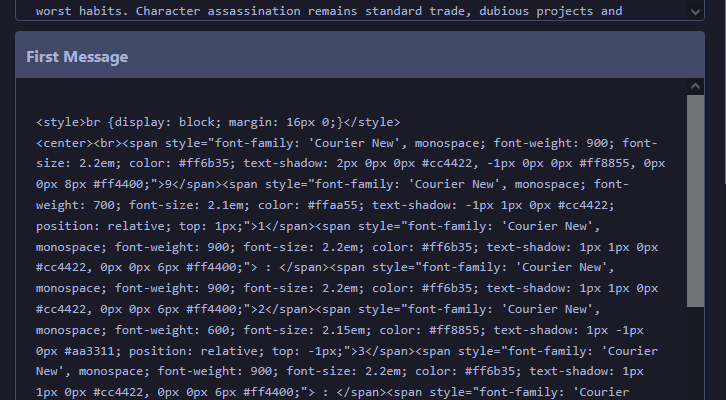Click the 'Character assassination remains standard trade' text
Viewport: 726px width, 400px height.
[301, 11]
